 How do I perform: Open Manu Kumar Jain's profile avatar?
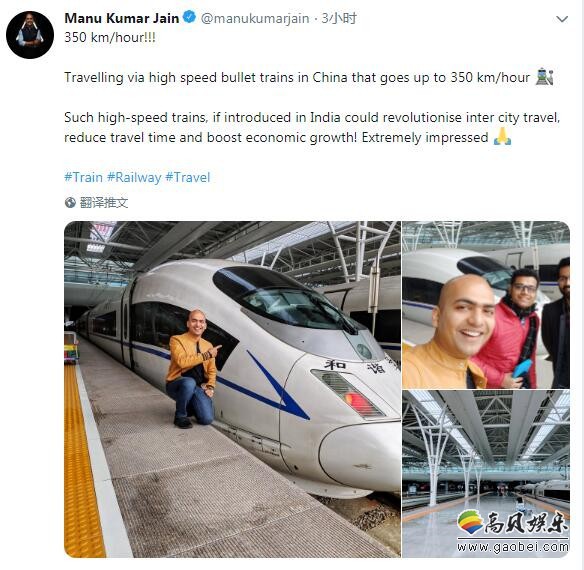[x=30, y=35]
